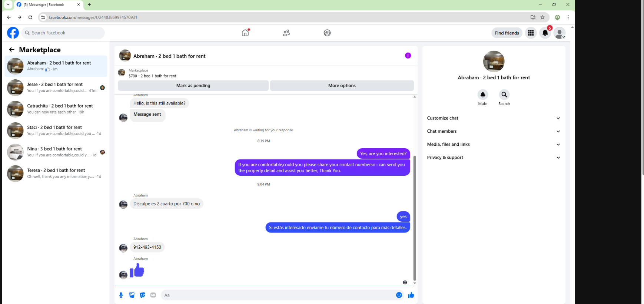Click the listing photo in right panel
This screenshot has width=644, height=304.
494,62
